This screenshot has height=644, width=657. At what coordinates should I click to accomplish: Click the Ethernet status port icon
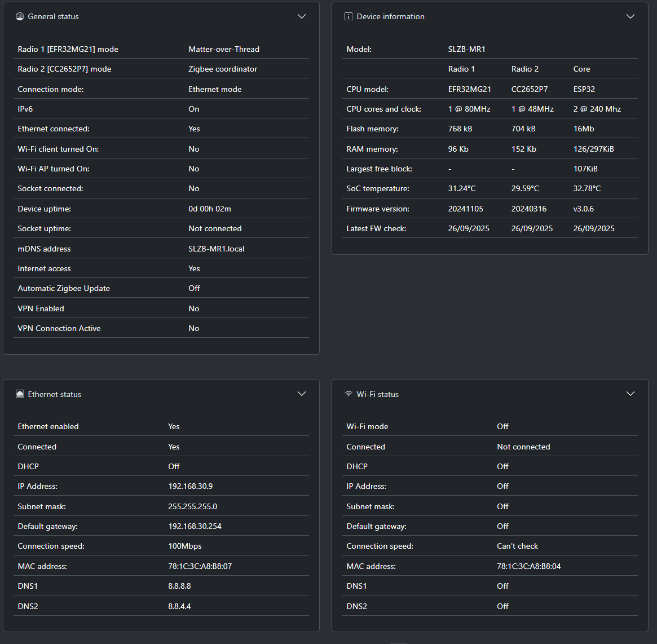click(20, 394)
